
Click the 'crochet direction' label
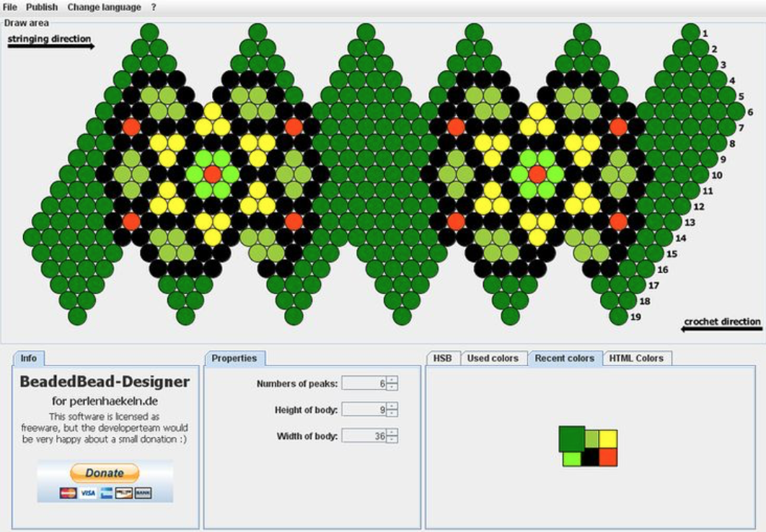pos(722,322)
